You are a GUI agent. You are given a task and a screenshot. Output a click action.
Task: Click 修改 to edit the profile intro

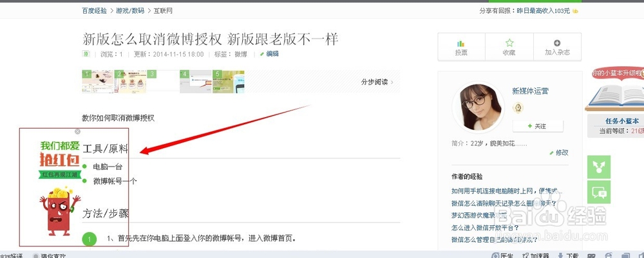[559, 152]
